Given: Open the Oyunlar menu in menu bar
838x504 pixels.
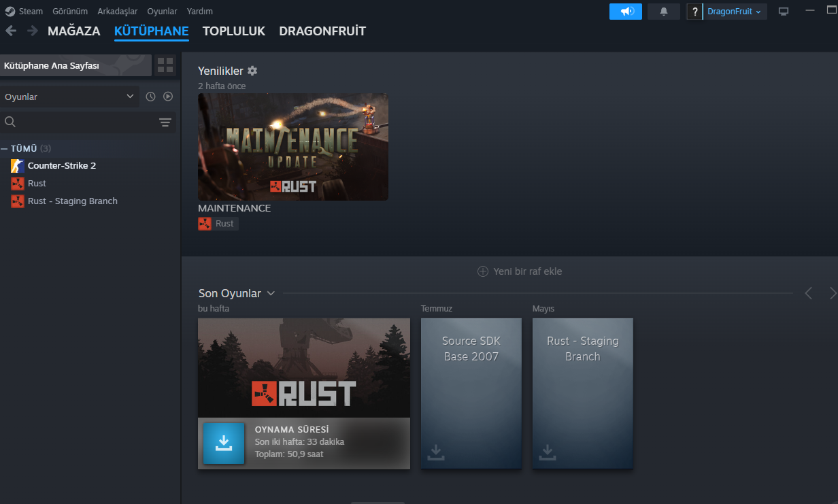Looking at the screenshot, I should point(163,12).
